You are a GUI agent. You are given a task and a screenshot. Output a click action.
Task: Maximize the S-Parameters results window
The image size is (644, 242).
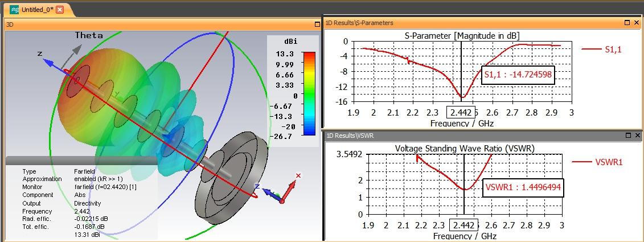[627, 23]
